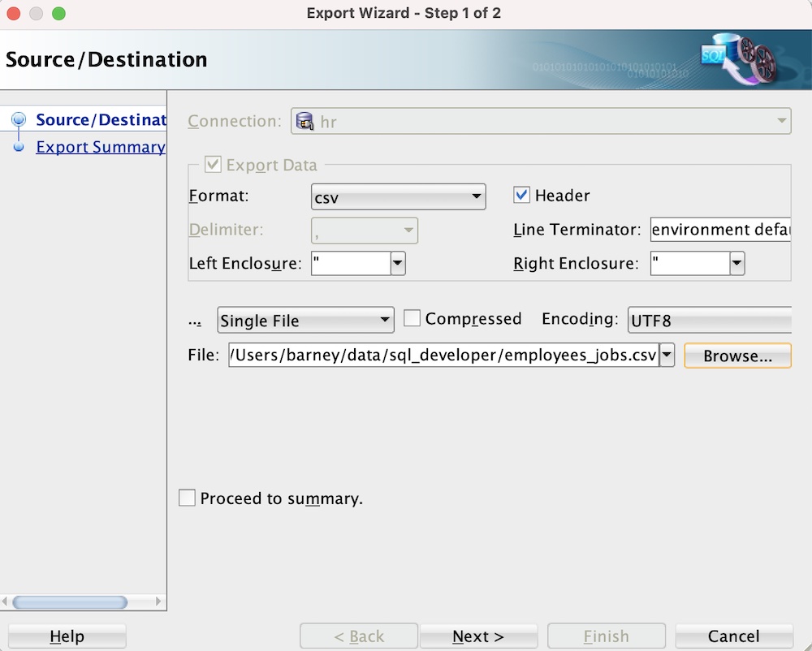Select Source/Destination step in sidebar

101,119
